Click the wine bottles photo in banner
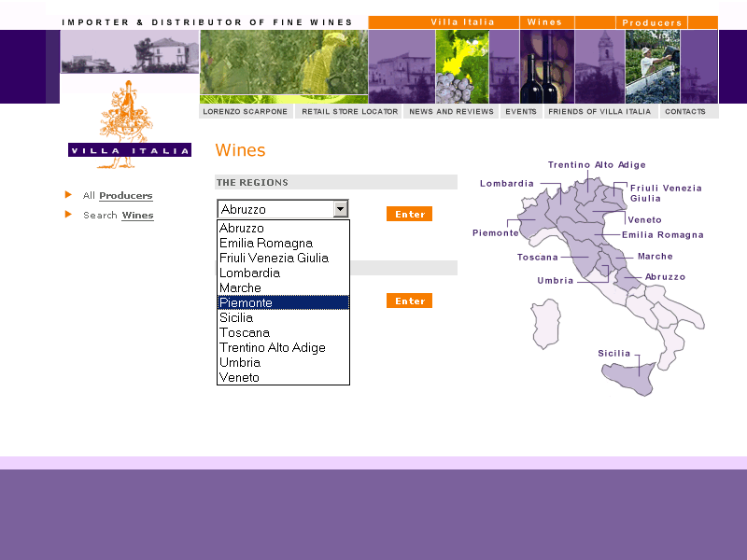The width and height of the screenshot is (747, 560). (547, 66)
